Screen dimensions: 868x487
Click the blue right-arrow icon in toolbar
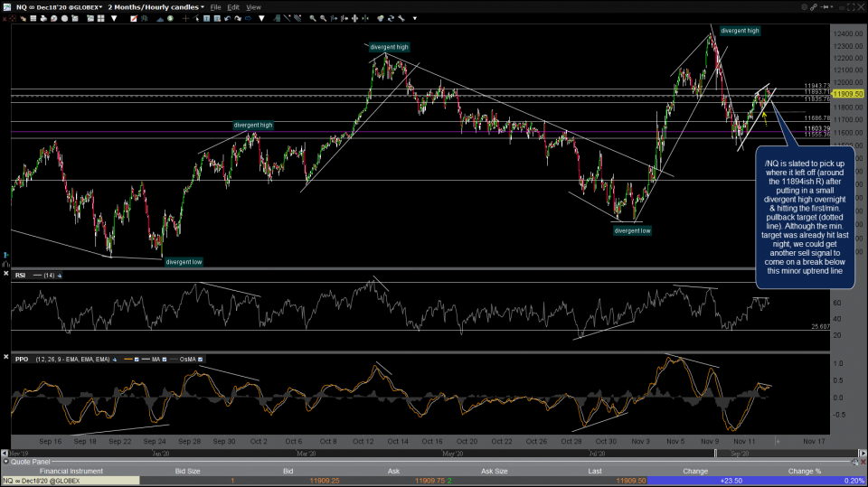[x=248, y=18]
